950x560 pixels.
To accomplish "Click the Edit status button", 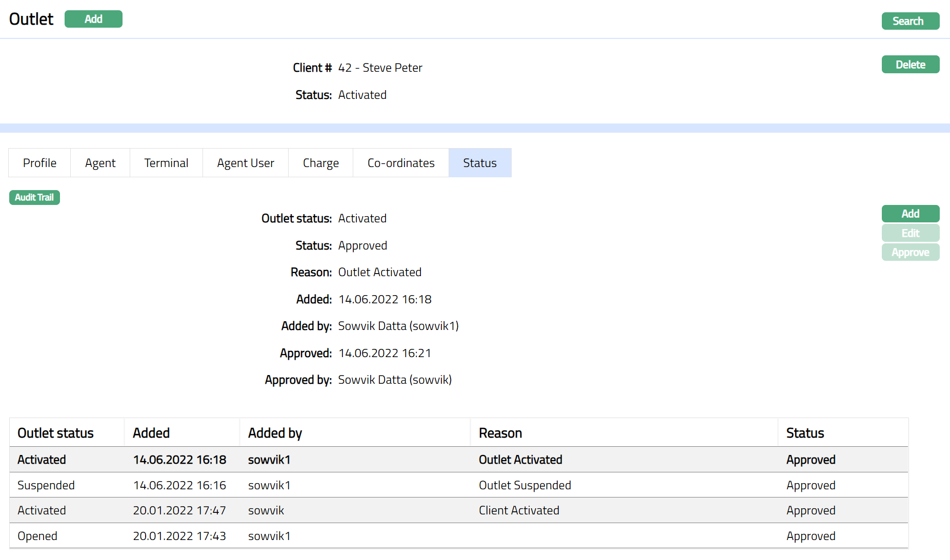I will click(x=910, y=233).
